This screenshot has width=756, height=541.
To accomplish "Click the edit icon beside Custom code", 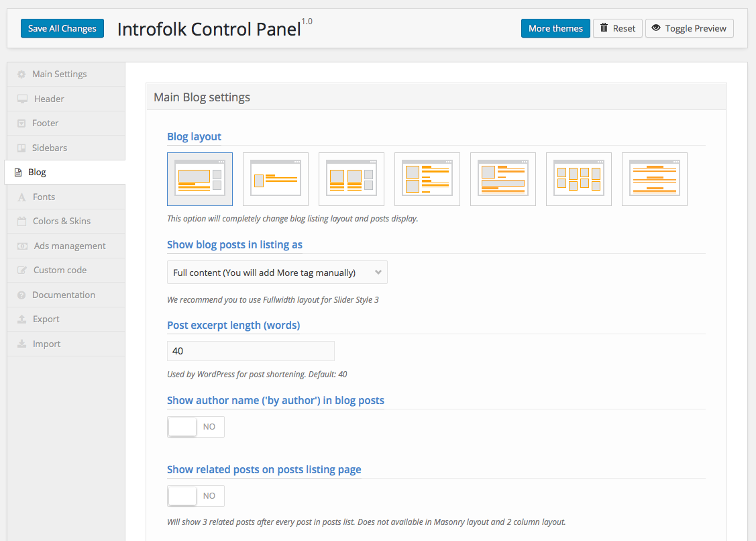I will point(21,270).
